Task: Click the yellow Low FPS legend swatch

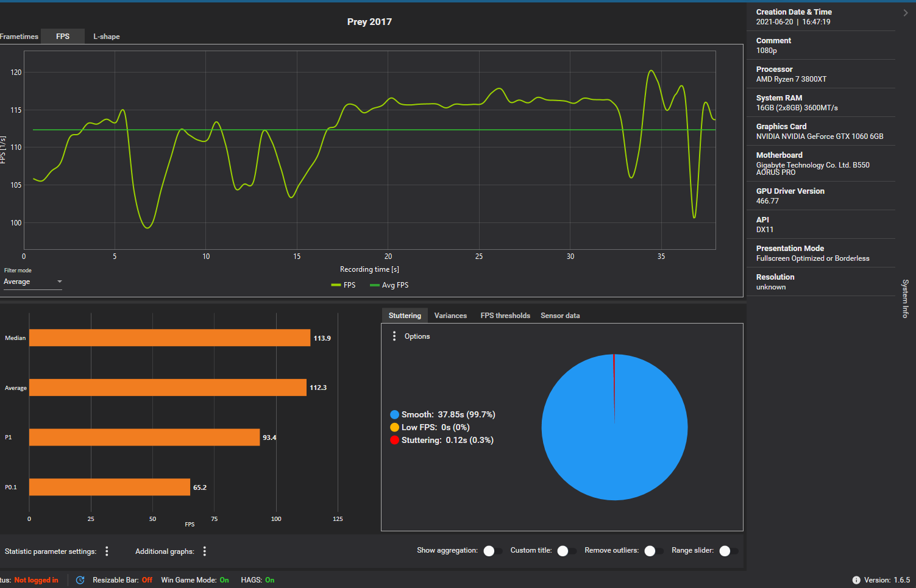Action: 394,428
